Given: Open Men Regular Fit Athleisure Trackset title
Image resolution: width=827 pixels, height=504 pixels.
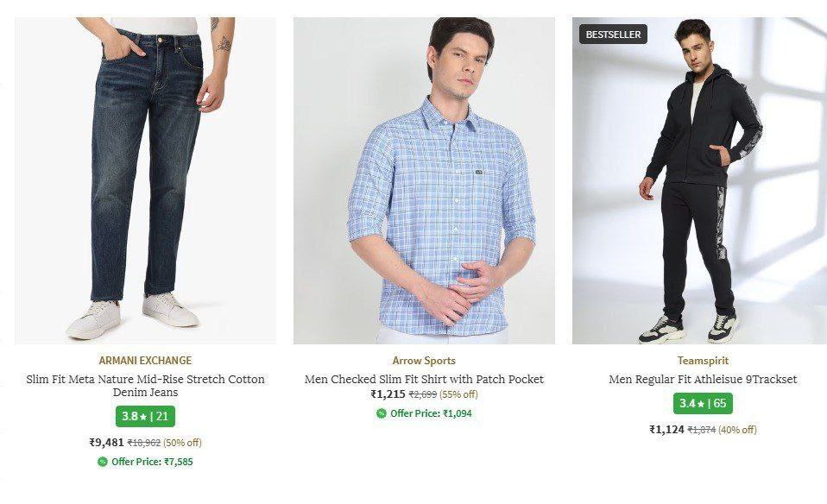Looking at the screenshot, I should pos(703,380).
